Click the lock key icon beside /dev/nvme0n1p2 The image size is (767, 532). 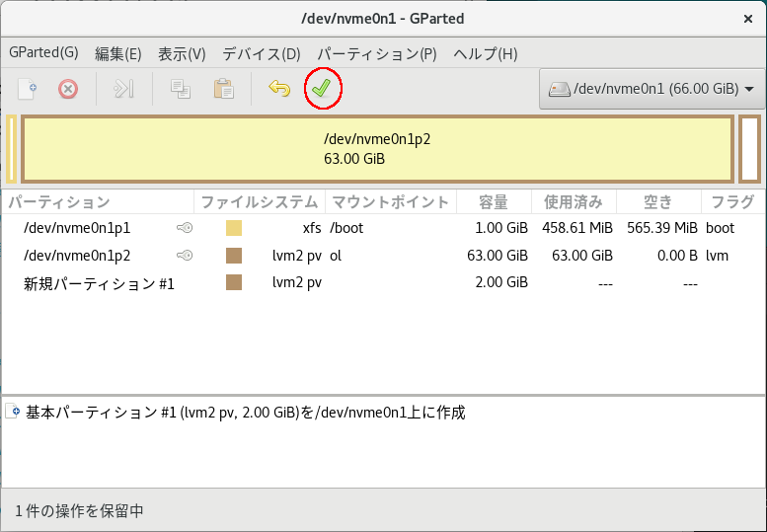click(184, 256)
